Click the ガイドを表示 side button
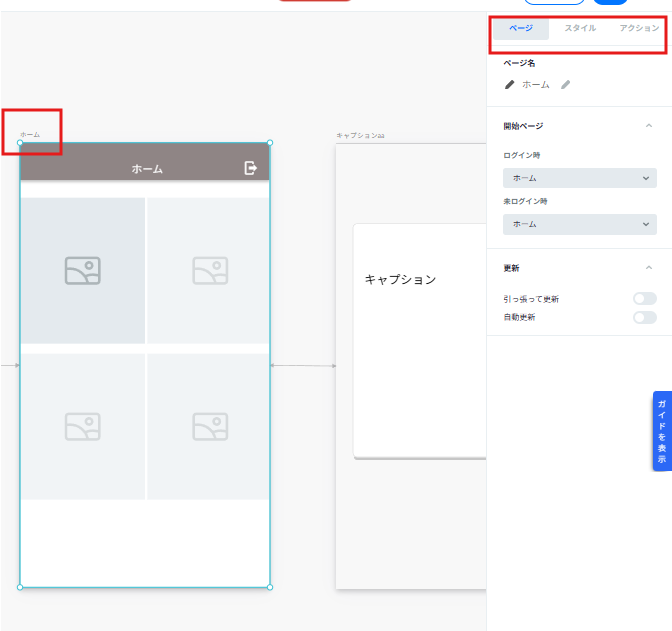672x631 pixels. tap(662, 431)
